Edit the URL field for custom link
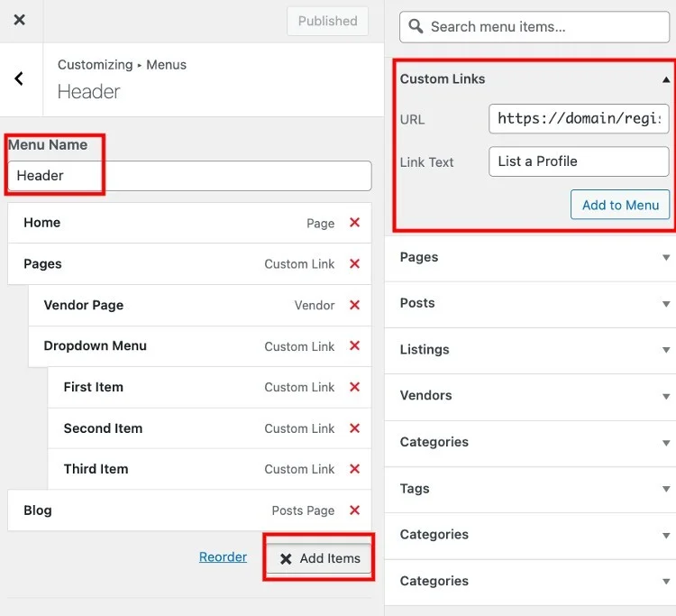Image resolution: width=676 pixels, height=616 pixels. click(579, 119)
